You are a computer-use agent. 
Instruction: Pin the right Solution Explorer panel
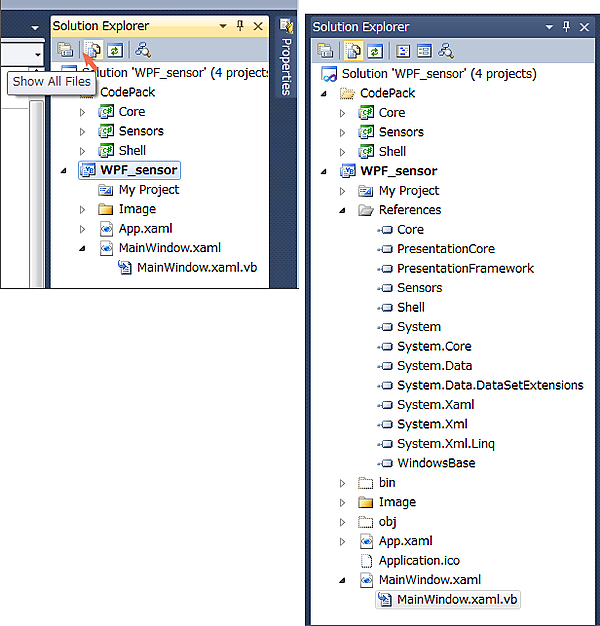(566, 27)
